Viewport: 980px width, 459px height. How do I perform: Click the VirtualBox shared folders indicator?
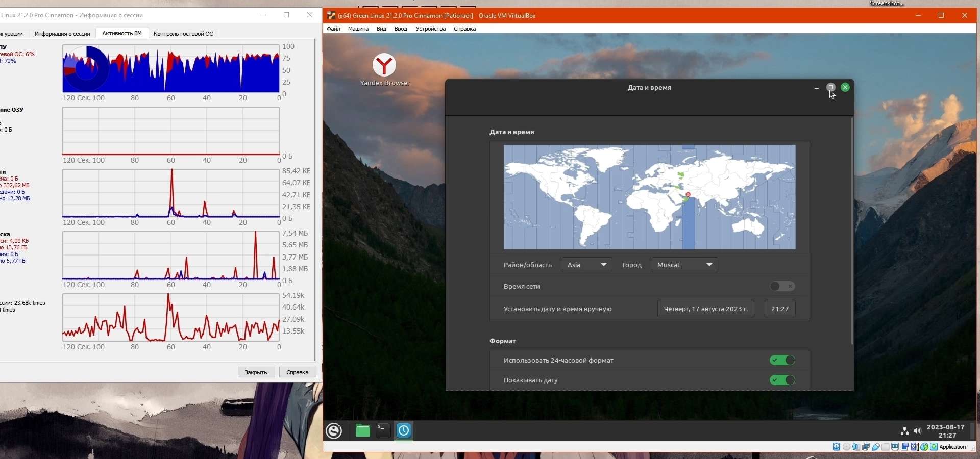(x=886, y=447)
